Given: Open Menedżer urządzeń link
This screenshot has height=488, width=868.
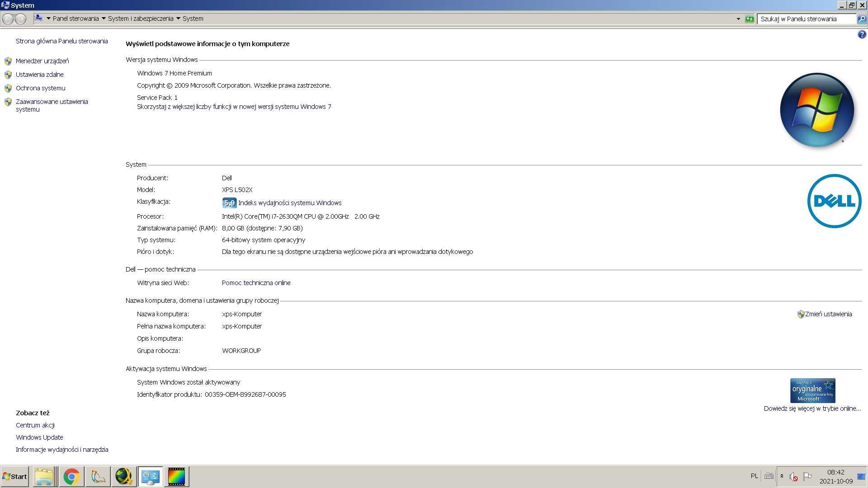Looking at the screenshot, I should (42, 61).
